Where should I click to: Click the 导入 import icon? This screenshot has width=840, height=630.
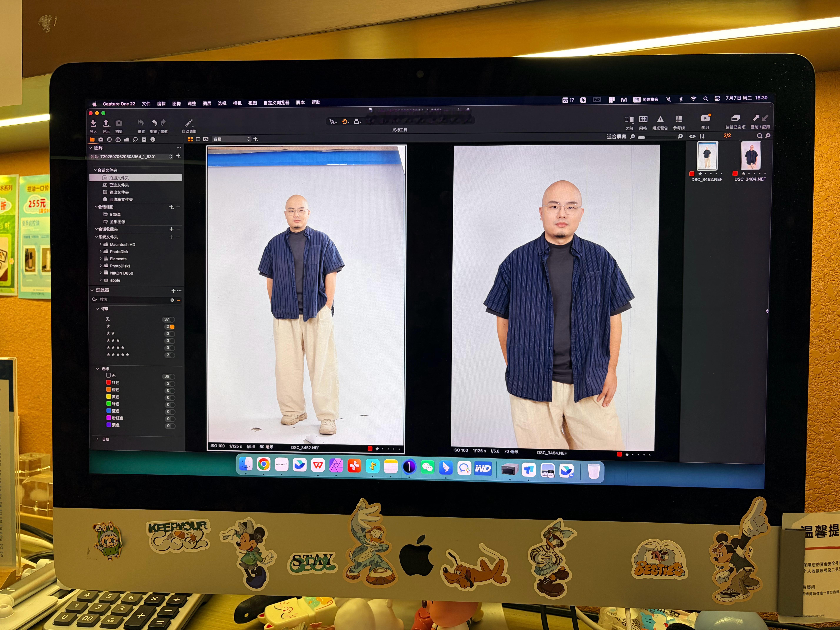(93, 123)
